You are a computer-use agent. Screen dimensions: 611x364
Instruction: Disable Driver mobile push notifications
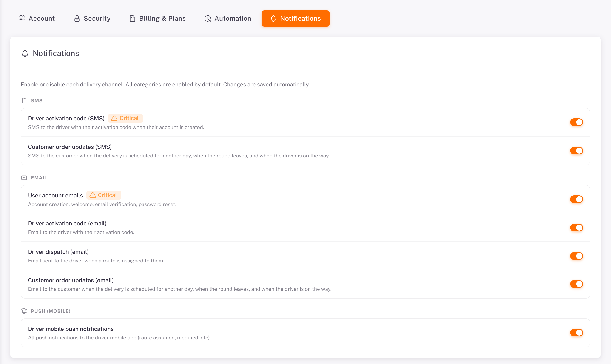[x=576, y=333]
